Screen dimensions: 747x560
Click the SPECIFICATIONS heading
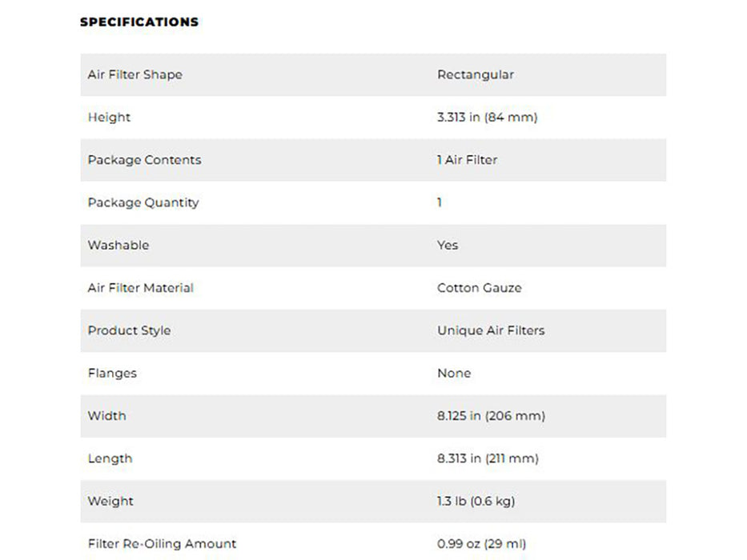click(139, 22)
